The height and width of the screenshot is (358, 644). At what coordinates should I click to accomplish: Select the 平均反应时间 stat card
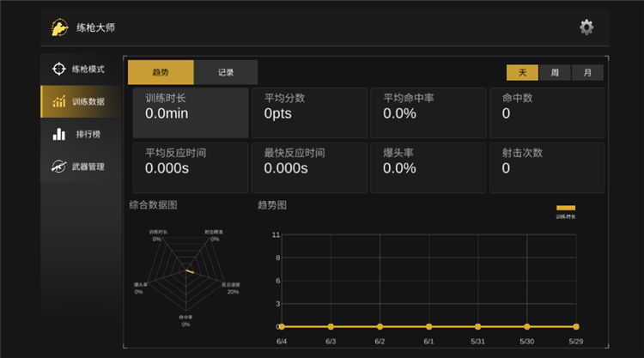point(191,167)
